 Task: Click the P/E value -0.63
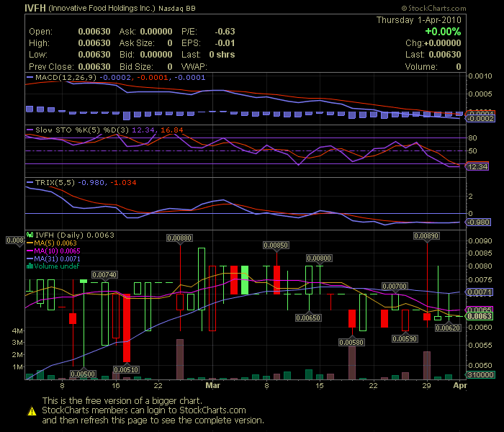coord(225,32)
